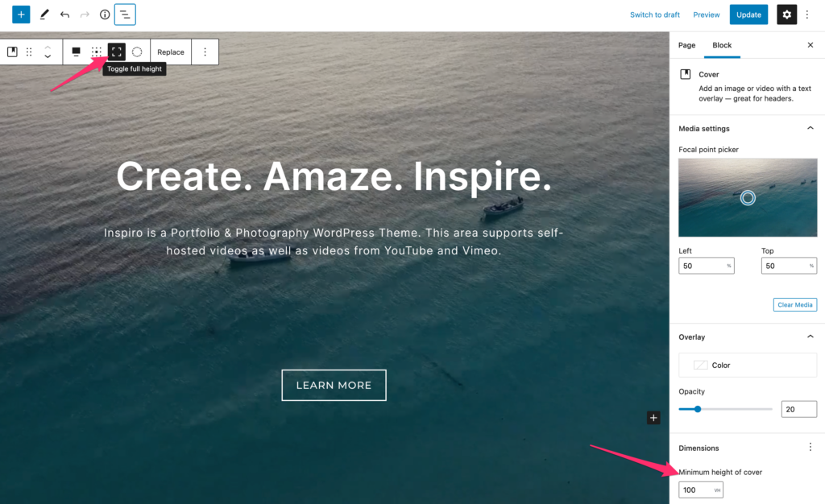Viewport: 825px width, 504px height.
Task: Select the Block tab
Action: coord(722,45)
